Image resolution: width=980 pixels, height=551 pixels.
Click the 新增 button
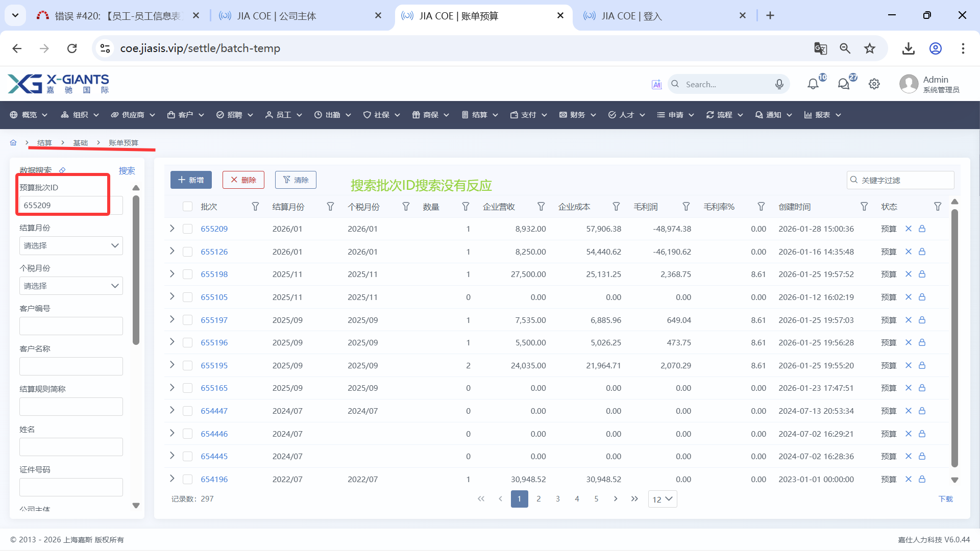pos(191,180)
